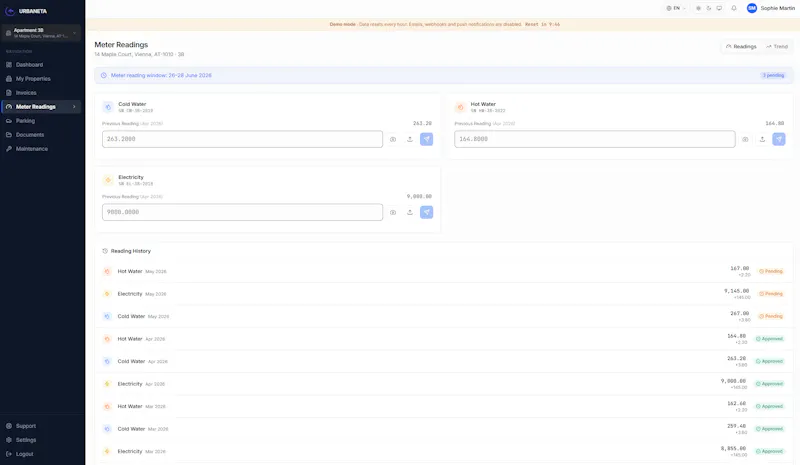The width and height of the screenshot is (800, 465).
Task: Open Maintenance in the sidebar
Action: point(41,149)
